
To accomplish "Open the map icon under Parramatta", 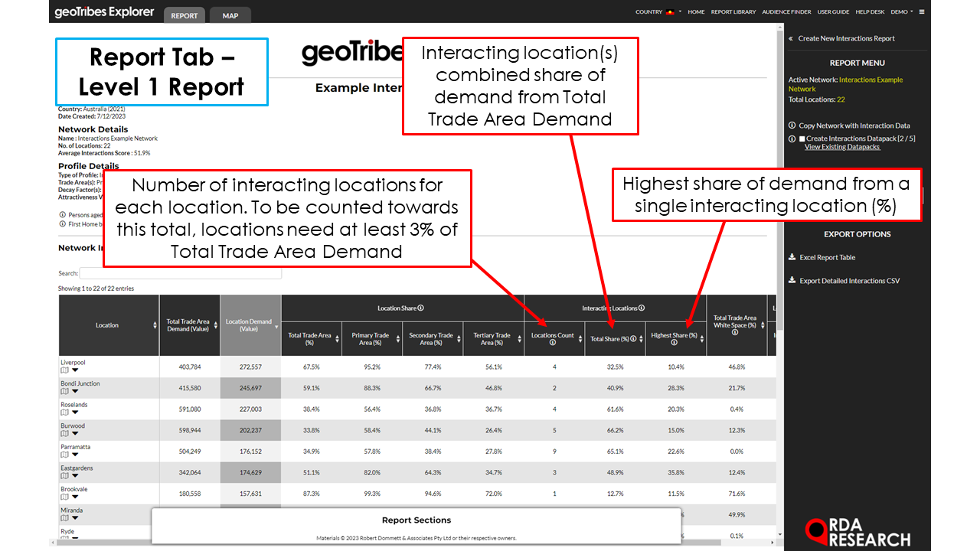I will tap(64, 455).
